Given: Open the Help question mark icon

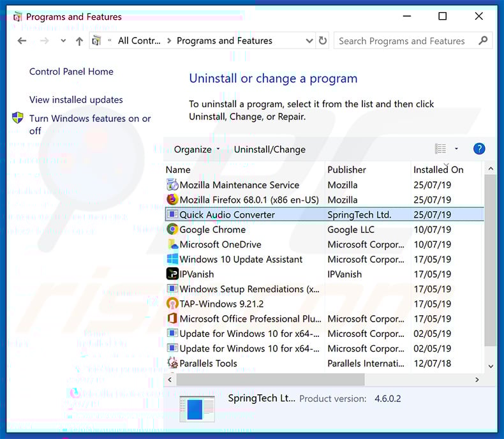Looking at the screenshot, I should (479, 149).
